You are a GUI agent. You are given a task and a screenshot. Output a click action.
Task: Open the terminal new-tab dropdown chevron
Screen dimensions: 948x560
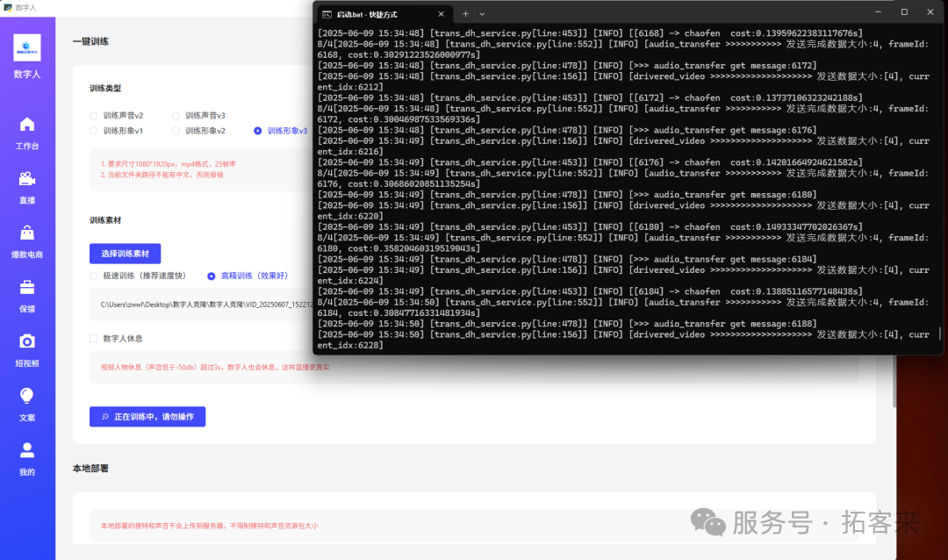click(x=482, y=14)
